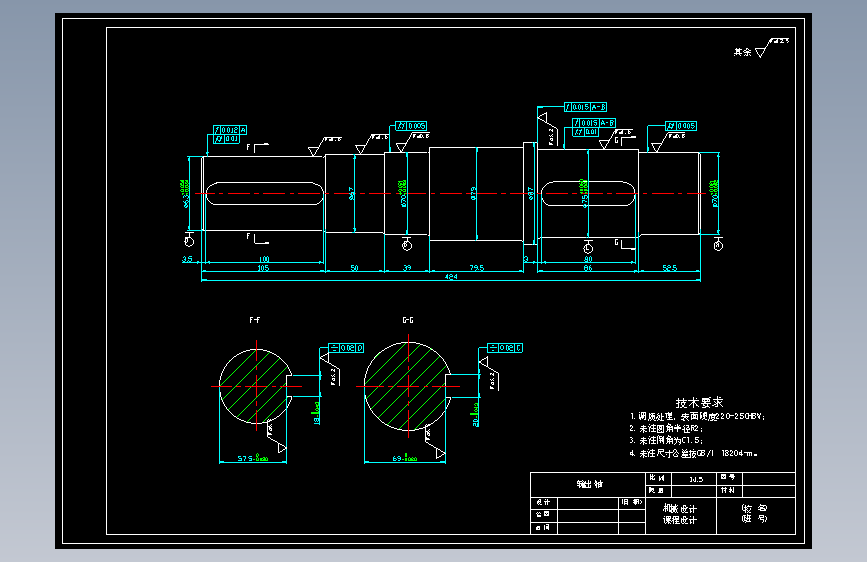Click the 52.5 length dimension
Image resolution: width=867 pixels, height=562 pixels.
pyautogui.click(x=670, y=268)
